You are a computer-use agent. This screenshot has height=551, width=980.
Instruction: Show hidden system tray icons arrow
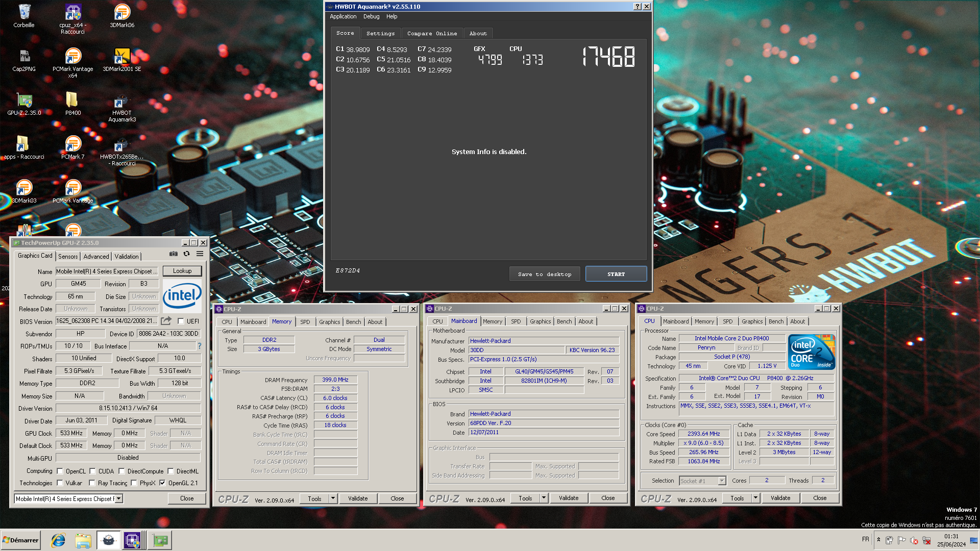pyautogui.click(x=878, y=539)
